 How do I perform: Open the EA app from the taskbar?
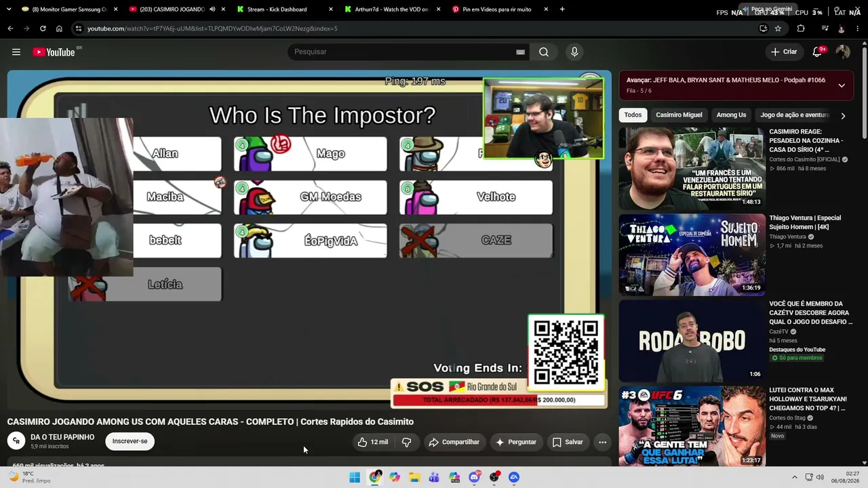tap(514, 477)
